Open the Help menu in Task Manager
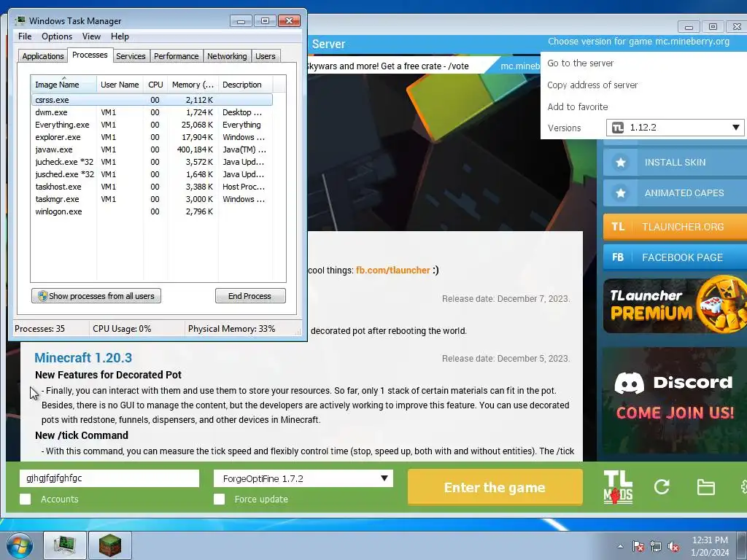This screenshot has height=560, width=747. point(120,36)
